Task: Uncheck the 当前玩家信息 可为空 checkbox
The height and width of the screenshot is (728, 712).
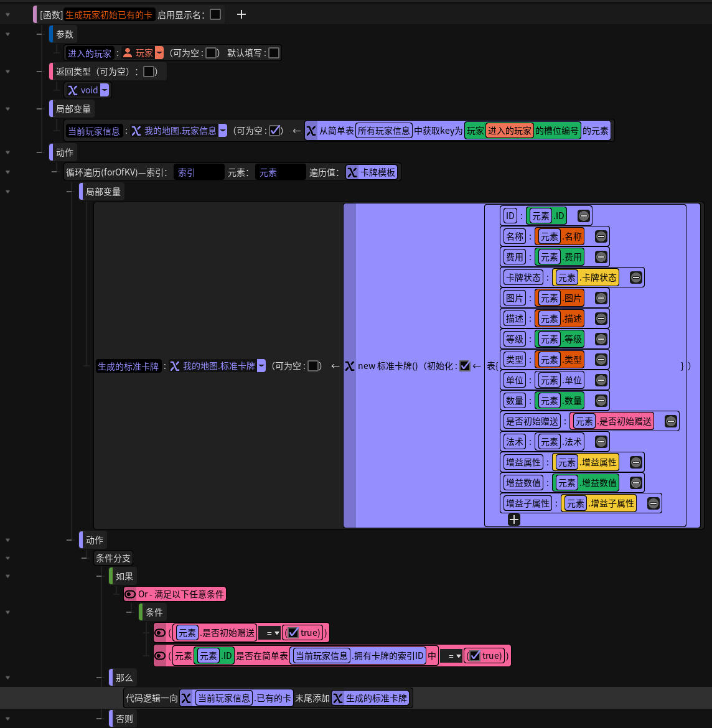Action: (275, 131)
